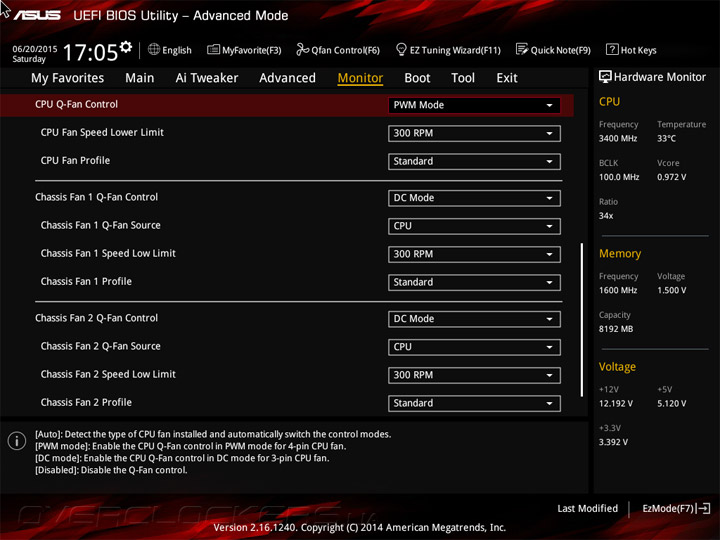Viewport: 720px width, 540px height.
Task: Select the Chassis Fan 1 Profile label
Action: coord(86,281)
